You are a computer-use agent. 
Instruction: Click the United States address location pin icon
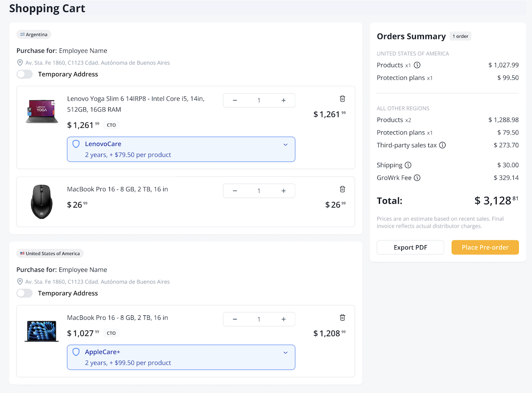[x=20, y=282]
